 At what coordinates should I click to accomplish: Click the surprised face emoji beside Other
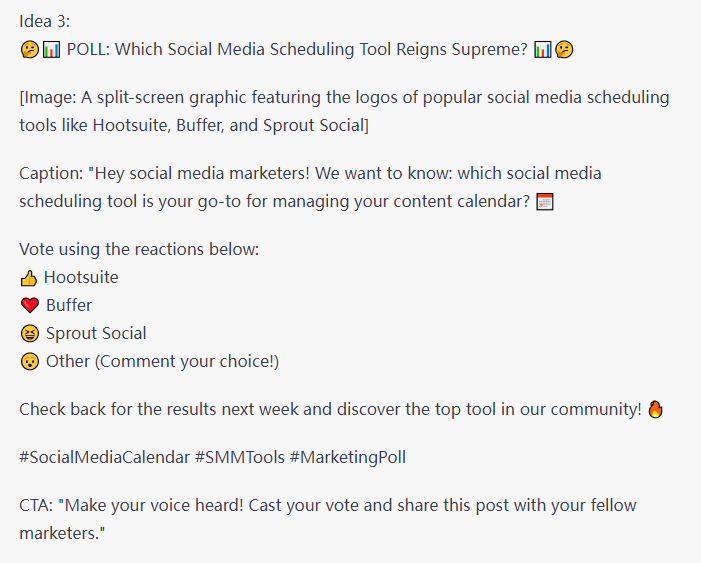tap(30, 361)
